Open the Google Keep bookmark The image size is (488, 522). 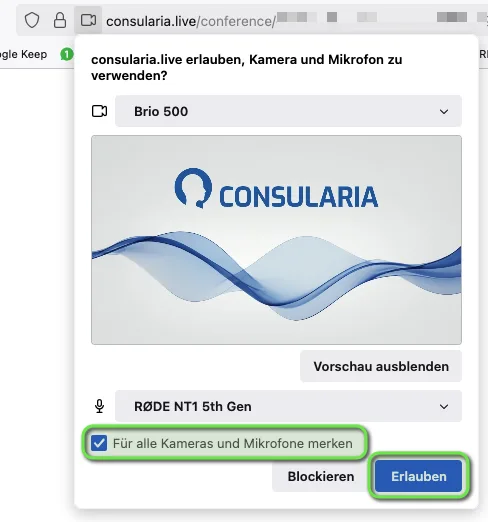23,54
